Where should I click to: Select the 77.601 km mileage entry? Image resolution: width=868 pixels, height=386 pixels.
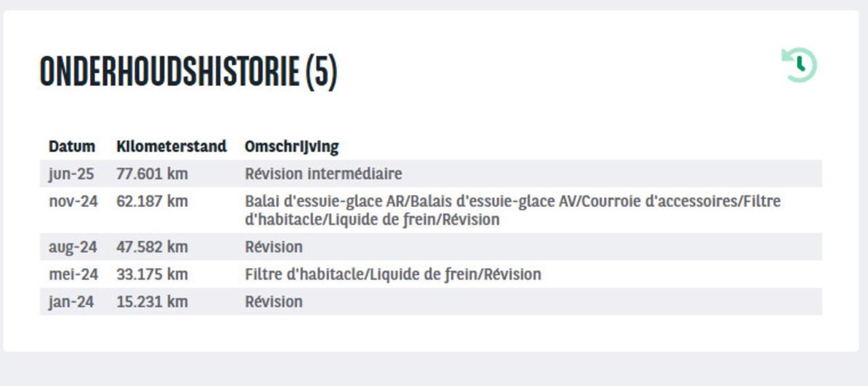coord(152,174)
